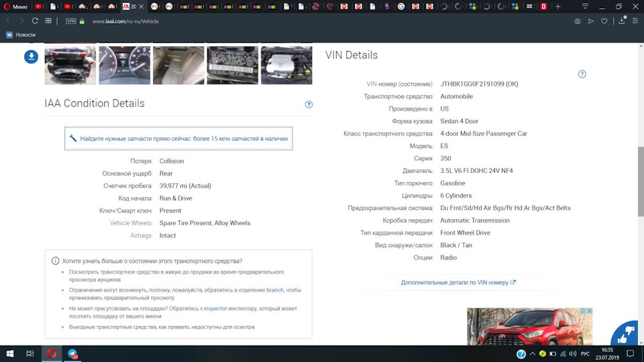Screen dimensions: 644x362
Task: Click the wrench icon in parts banner
Action: pos(72,138)
